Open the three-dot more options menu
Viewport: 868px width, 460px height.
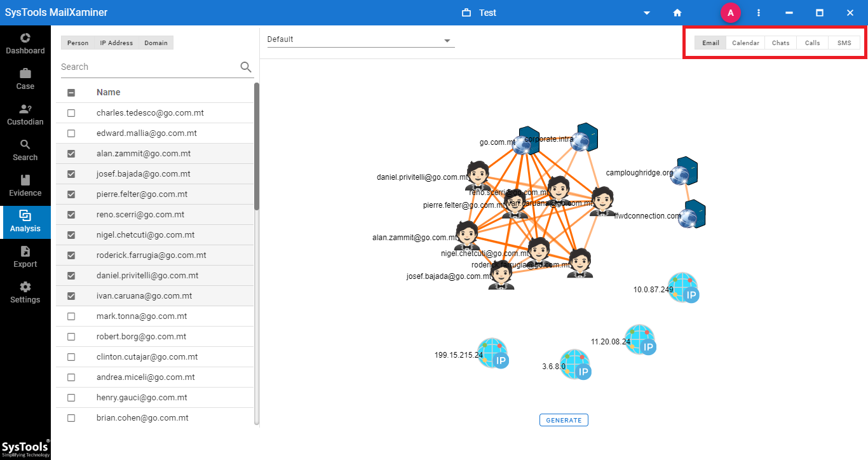pyautogui.click(x=759, y=13)
